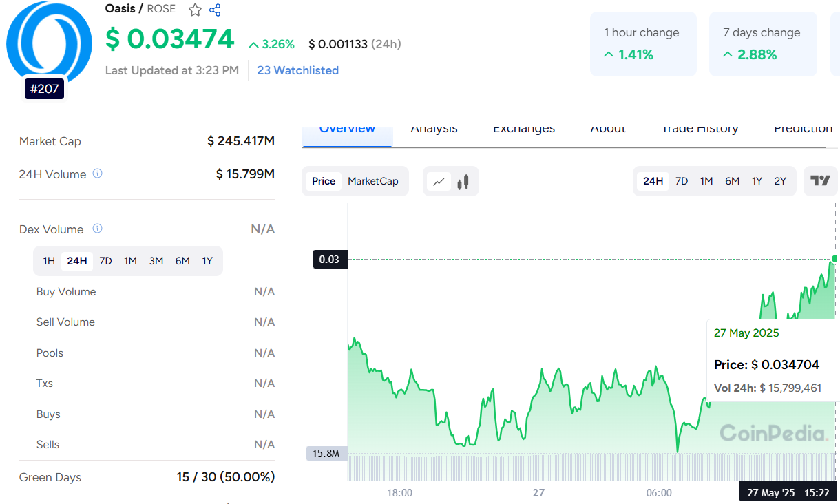The height and width of the screenshot is (504, 840).
Task: Open the 23 Watchlisted link
Action: 297,70
